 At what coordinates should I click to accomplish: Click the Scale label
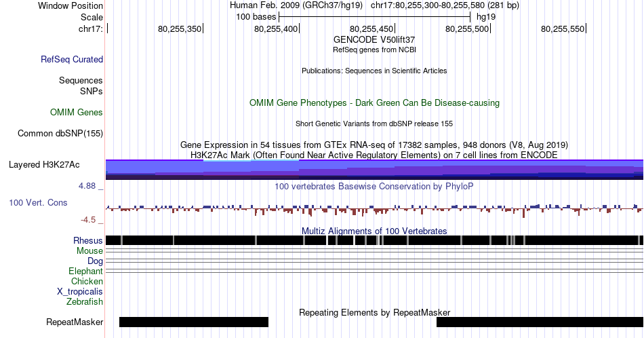tap(92, 17)
